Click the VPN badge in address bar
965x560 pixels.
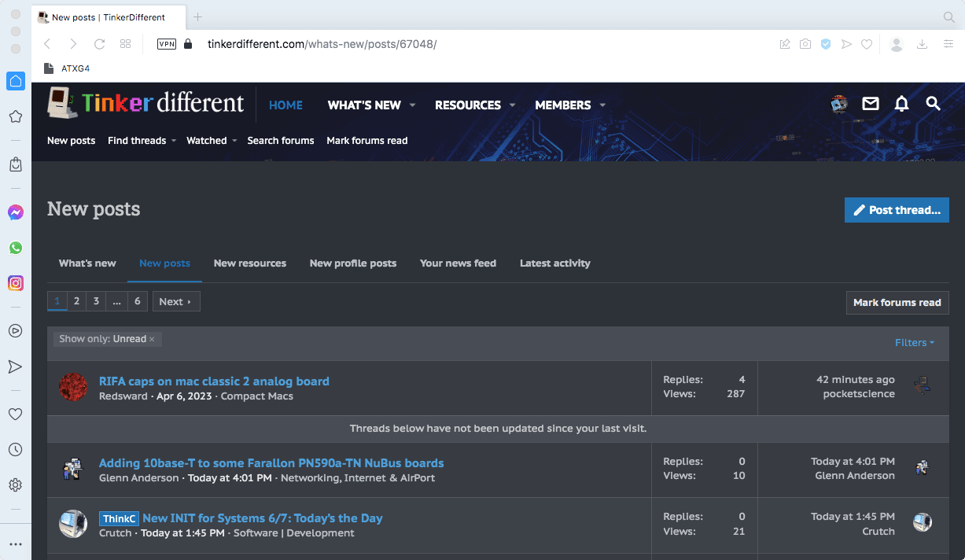point(167,44)
